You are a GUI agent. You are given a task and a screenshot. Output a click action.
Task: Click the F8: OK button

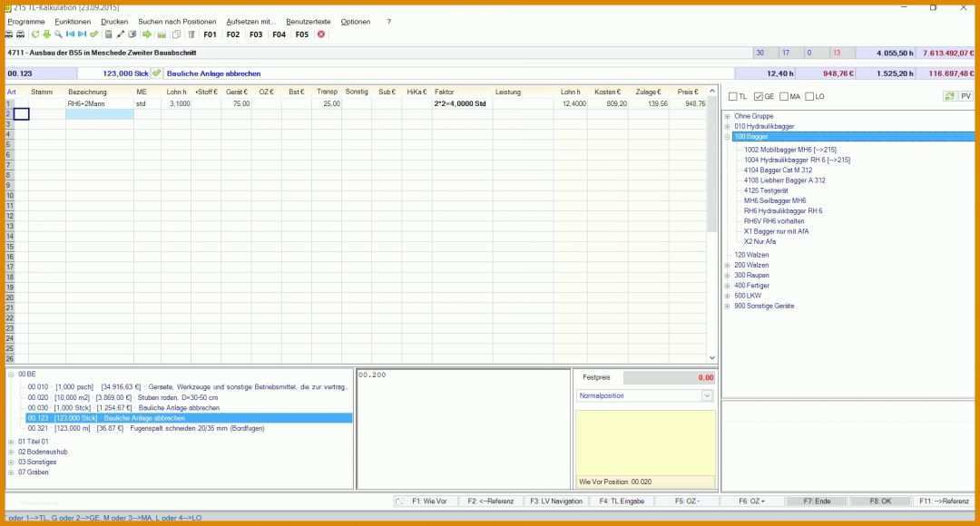pyautogui.click(x=880, y=501)
